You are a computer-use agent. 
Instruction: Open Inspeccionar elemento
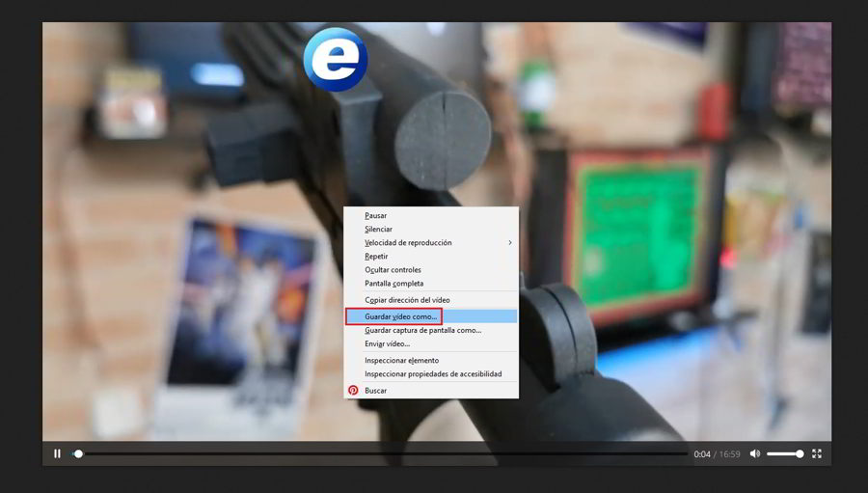(x=401, y=360)
